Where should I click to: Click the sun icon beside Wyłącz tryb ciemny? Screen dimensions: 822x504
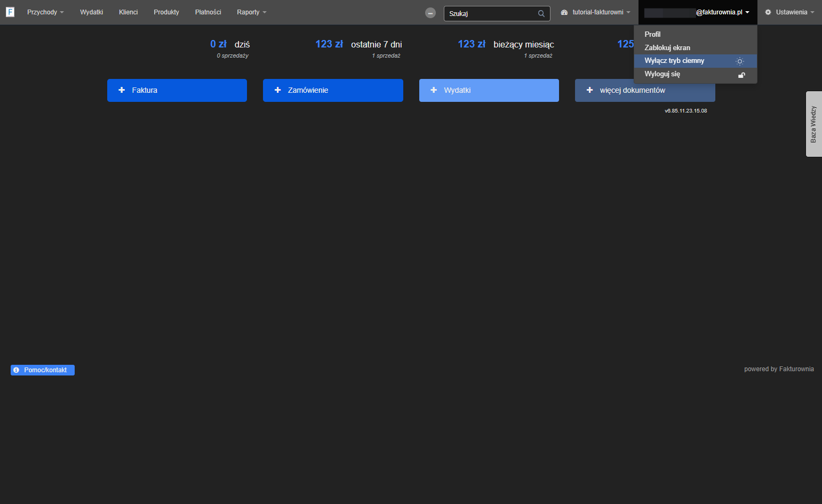tap(740, 61)
